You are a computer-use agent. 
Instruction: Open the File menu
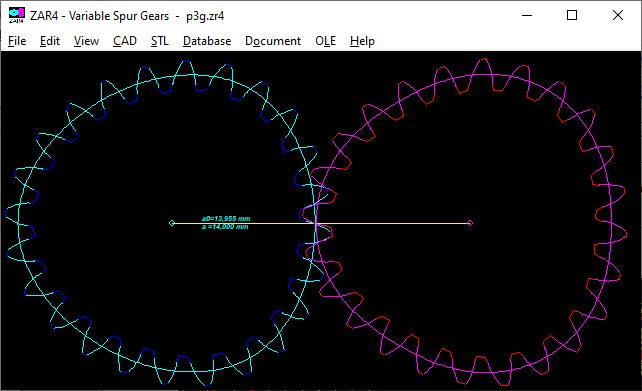[17, 41]
